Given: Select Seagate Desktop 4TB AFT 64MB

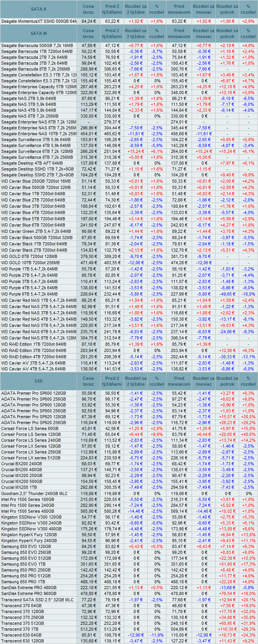Looking at the screenshot, I should pos(32,163).
